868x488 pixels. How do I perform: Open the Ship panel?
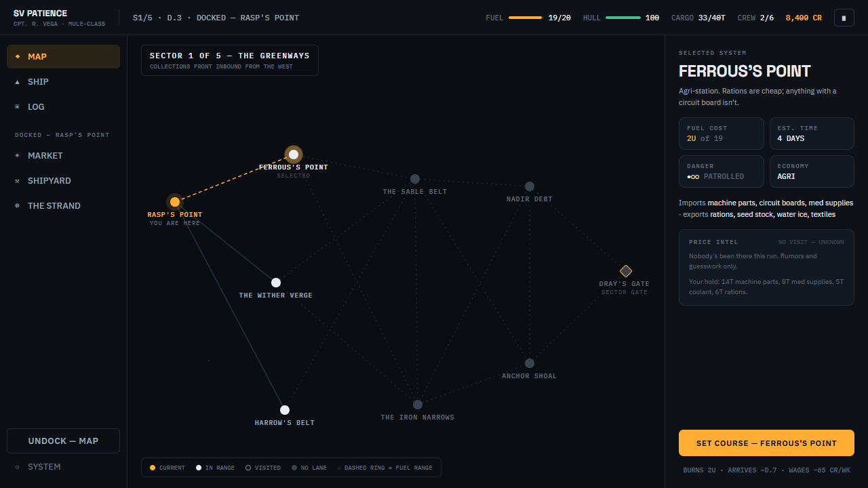coord(63,81)
